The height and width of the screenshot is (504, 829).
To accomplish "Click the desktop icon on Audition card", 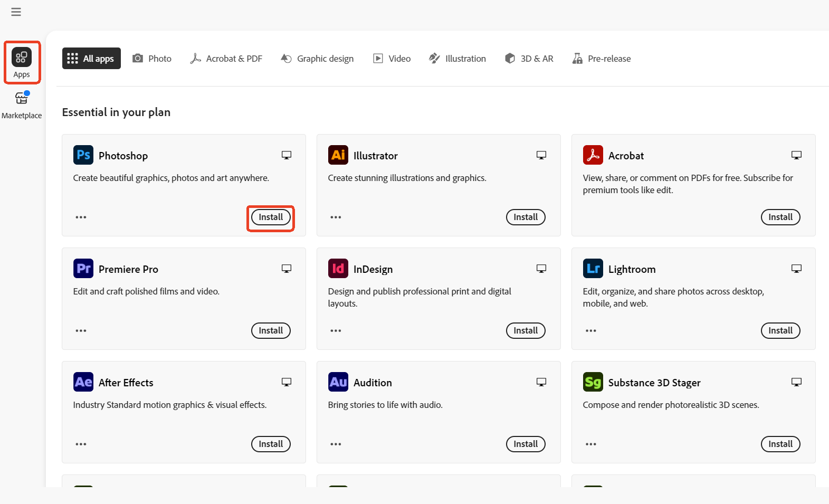I will pos(541,382).
